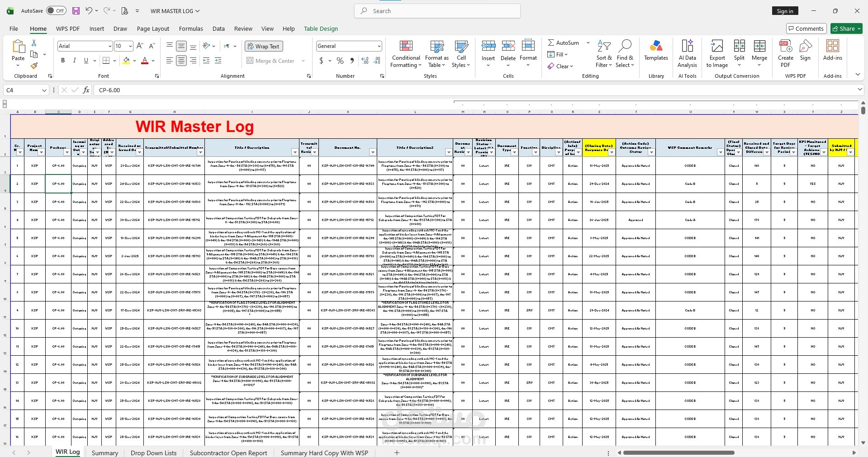Apply borders using the Borders icon
The width and height of the screenshot is (868, 457).
coord(106,61)
